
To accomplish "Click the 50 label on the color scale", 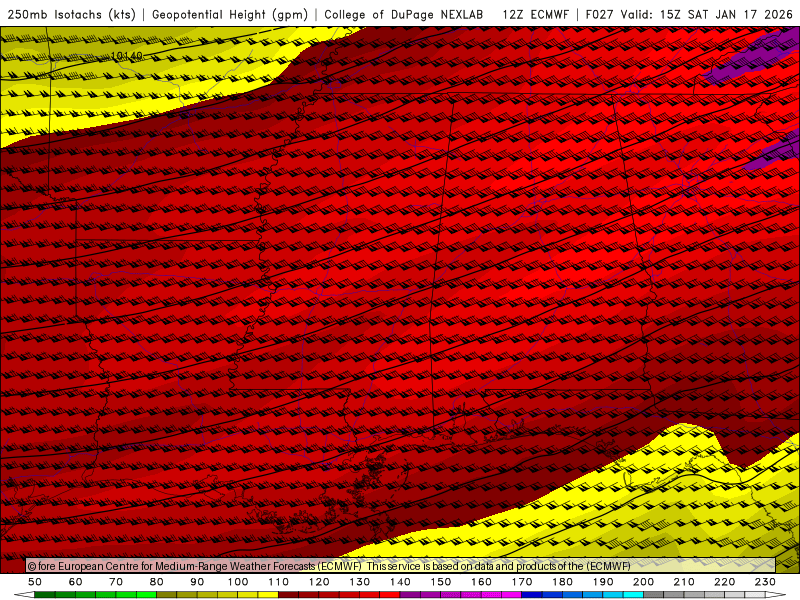I will click(35, 582).
